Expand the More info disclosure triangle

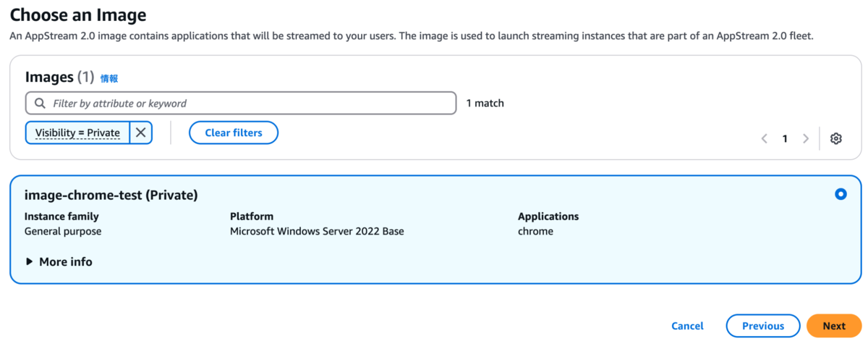pyautogui.click(x=30, y=262)
